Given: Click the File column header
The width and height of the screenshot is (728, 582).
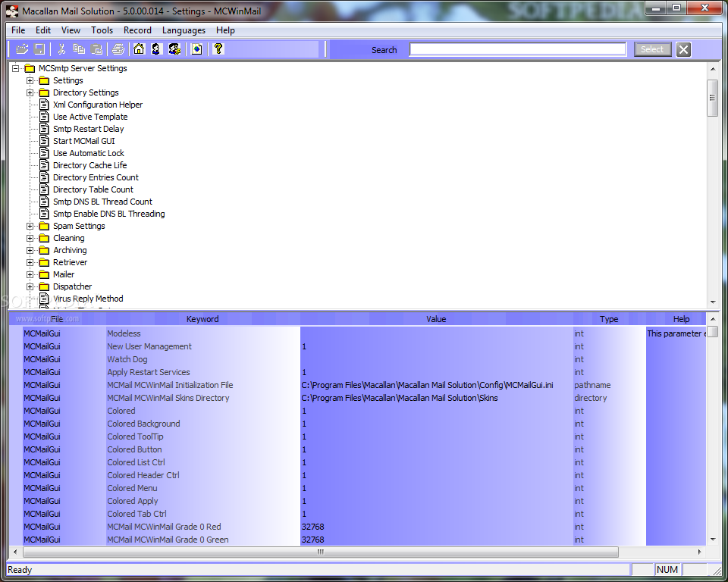Looking at the screenshot, I should click(57, 319).
